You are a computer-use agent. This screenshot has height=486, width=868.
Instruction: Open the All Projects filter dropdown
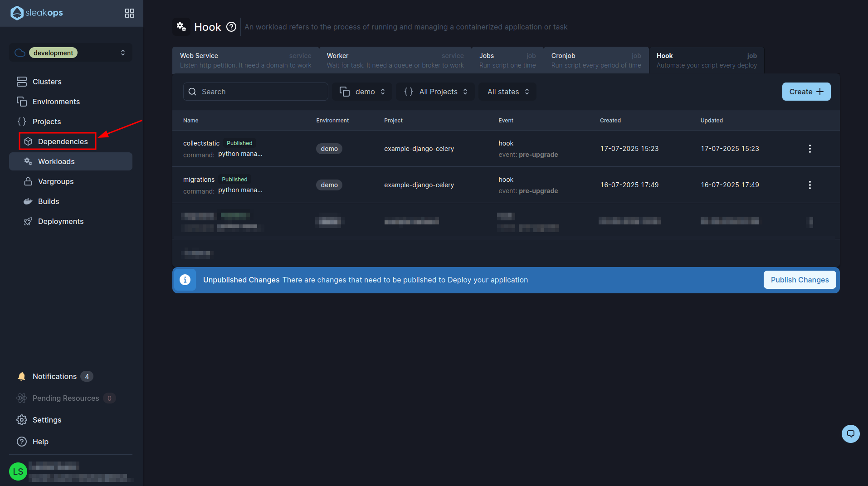[x=436, y=92]
